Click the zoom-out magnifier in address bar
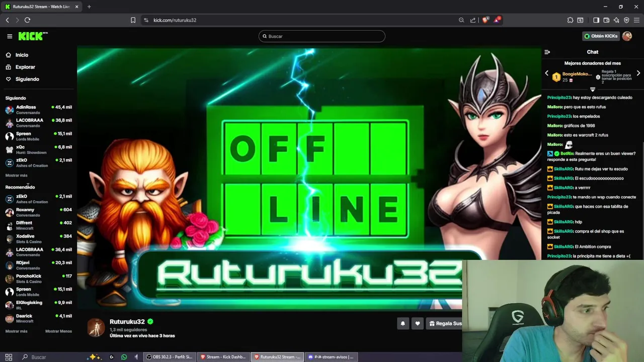644x362 pixels. click(461, 20)
